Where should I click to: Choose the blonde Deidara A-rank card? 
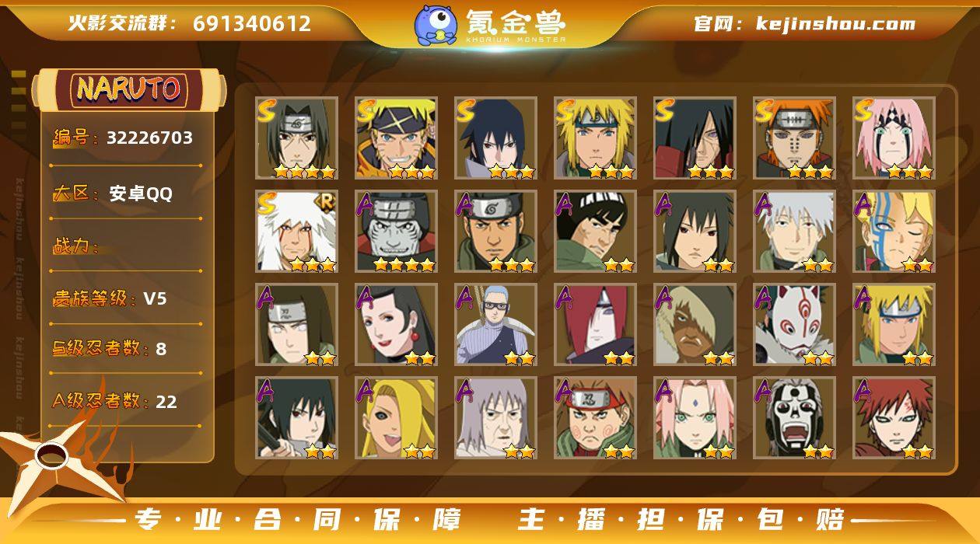(397, 418)
